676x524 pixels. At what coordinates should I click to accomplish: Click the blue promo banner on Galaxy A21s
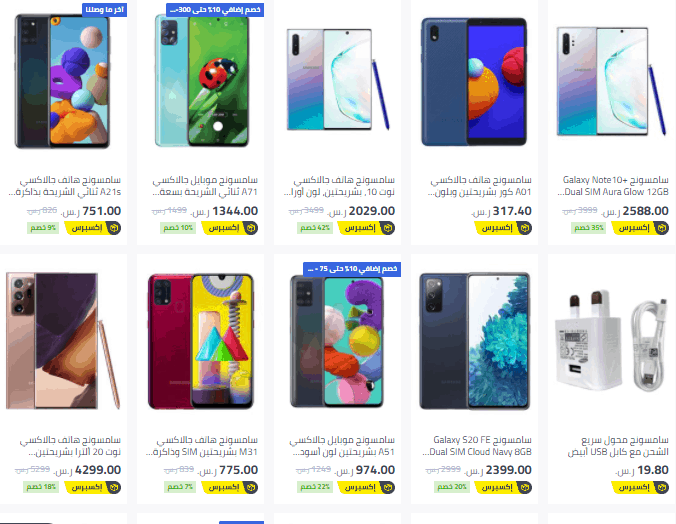point(104,9)
